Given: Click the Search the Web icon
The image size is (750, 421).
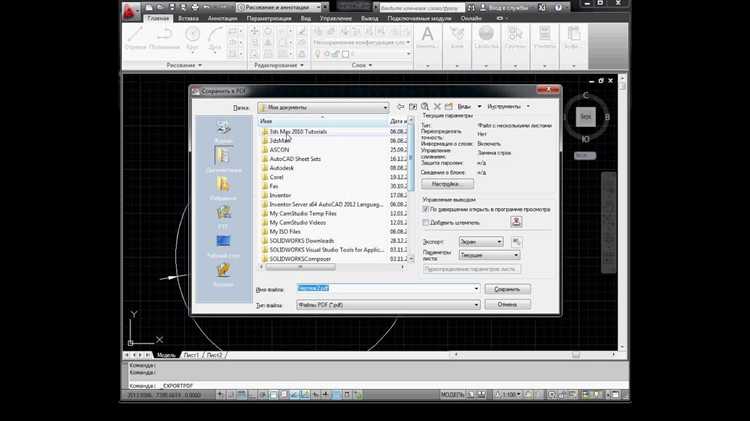Looking at the screenshot, I should coord(425,107).
